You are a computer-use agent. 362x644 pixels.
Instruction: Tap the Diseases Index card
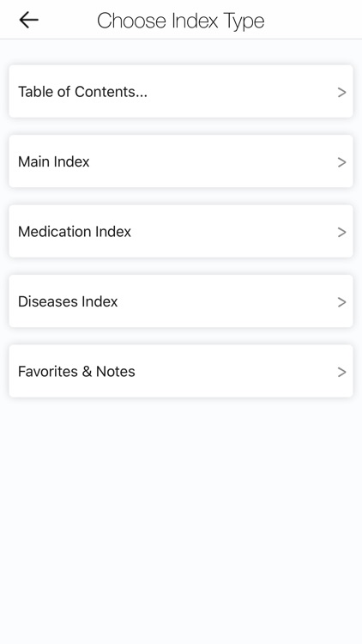pos(181,301)
